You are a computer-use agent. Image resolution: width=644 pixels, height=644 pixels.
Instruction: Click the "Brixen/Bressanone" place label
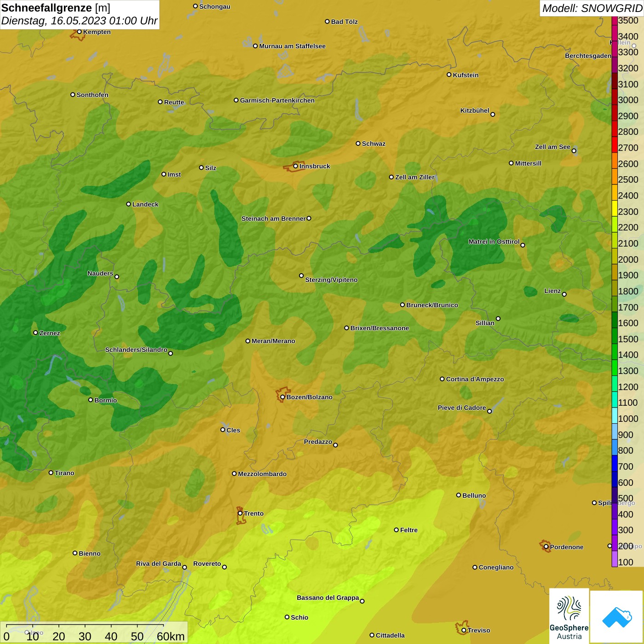pyautogui.click(x=380, y=328)
